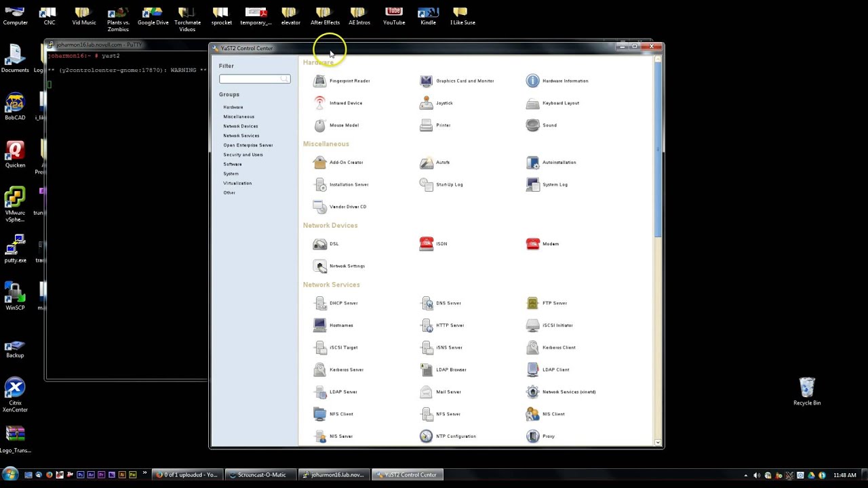Open Graphics Card and Monitor settings
The image size is (868, 488).
coord(457,81)
